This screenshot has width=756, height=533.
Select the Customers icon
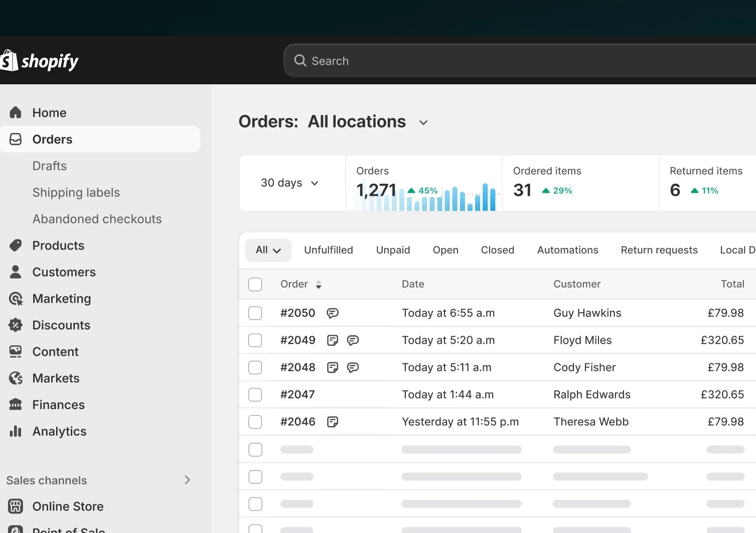tap(15, 272)
